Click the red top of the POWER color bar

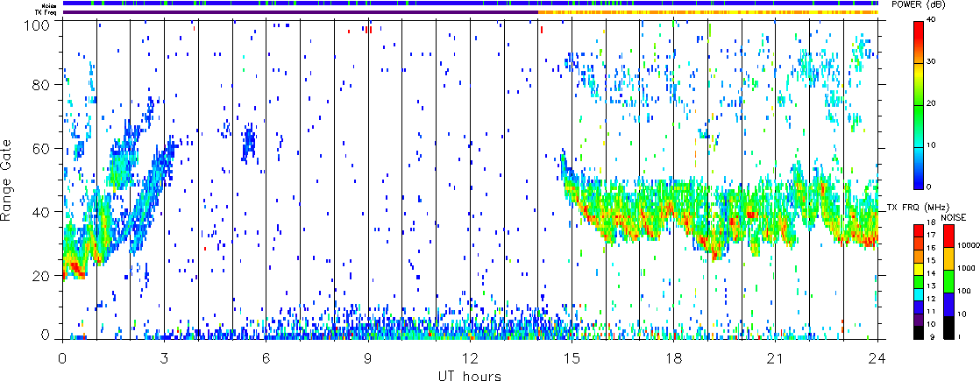(x=919, y=26)
